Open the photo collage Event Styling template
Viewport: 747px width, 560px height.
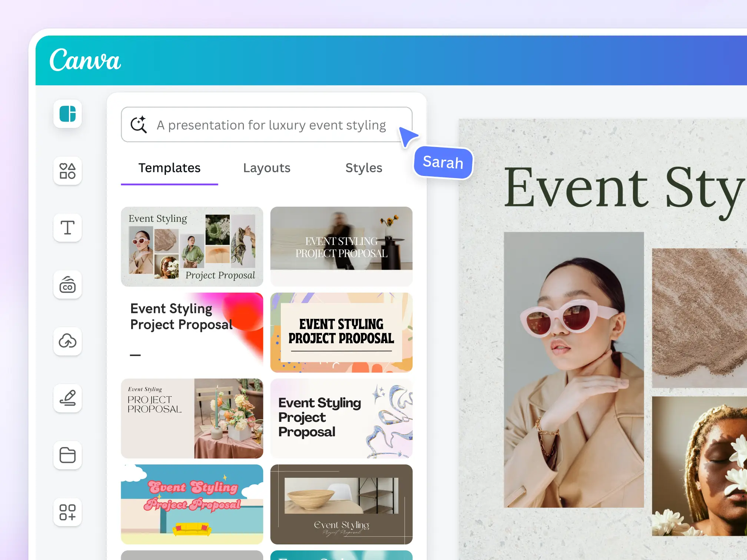click(x=192, y=246)
